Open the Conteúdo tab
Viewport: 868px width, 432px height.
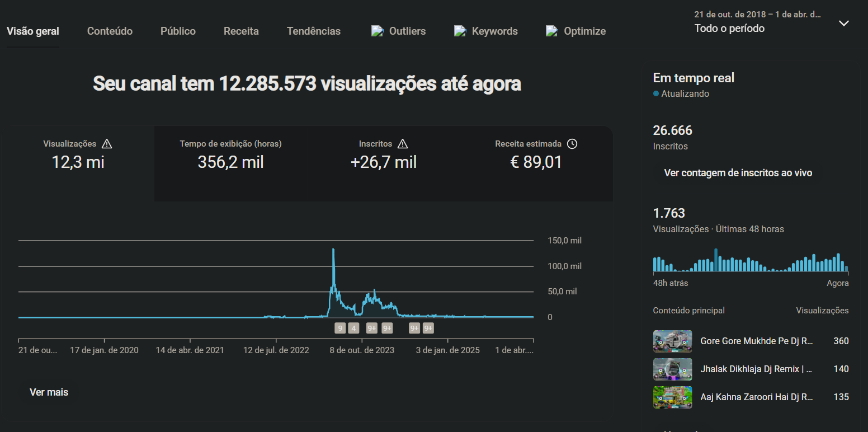click(110, 31)
